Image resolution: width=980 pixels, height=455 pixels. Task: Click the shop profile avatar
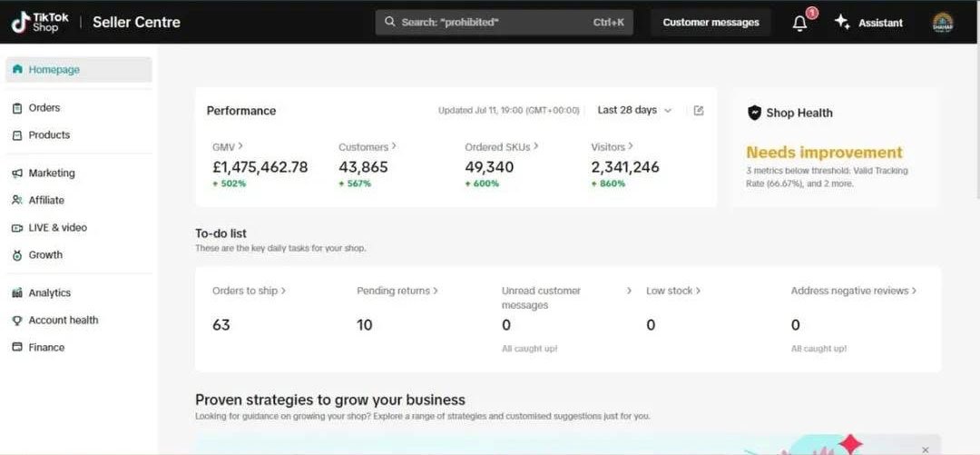[943, 23]
